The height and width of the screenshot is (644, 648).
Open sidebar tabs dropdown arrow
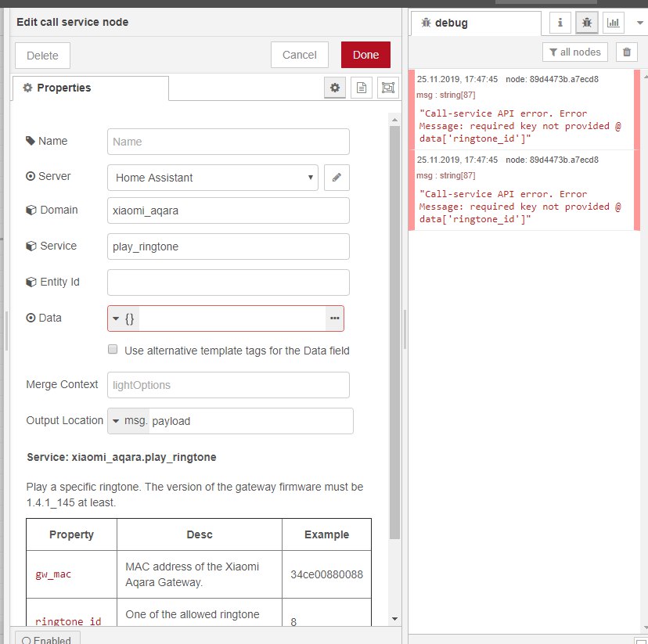click(x=639, y=23)
